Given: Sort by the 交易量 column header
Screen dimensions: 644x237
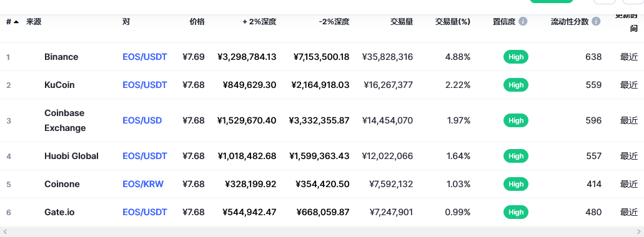Looking at the screenshot, I should 402,22.
